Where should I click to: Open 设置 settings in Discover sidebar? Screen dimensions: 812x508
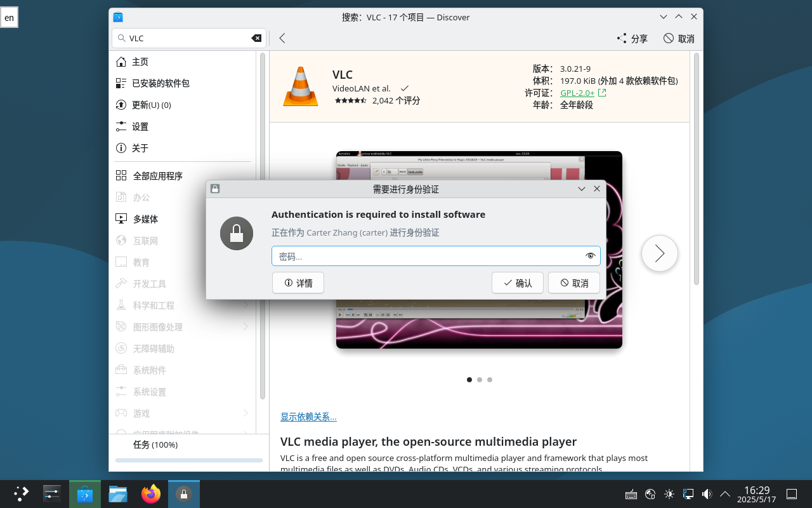point(183,126)
